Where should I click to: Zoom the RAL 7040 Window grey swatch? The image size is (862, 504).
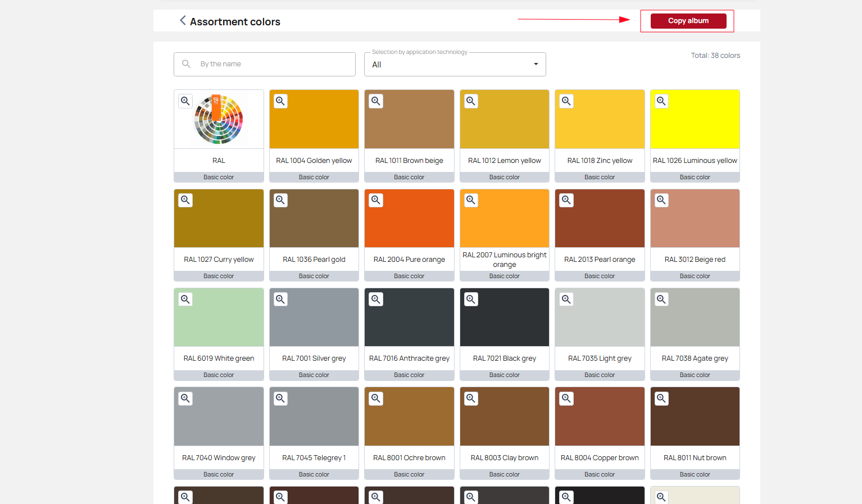[185, 398]
